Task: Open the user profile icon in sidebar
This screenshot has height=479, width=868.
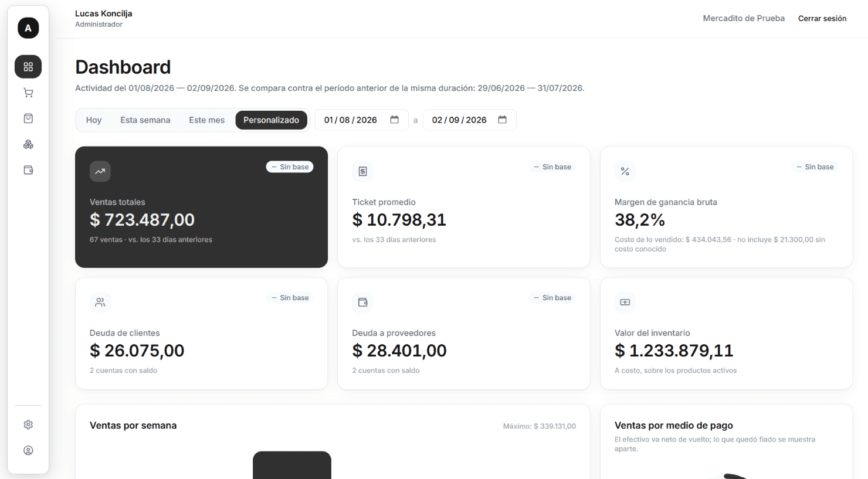Action: (x=28, y=450)
